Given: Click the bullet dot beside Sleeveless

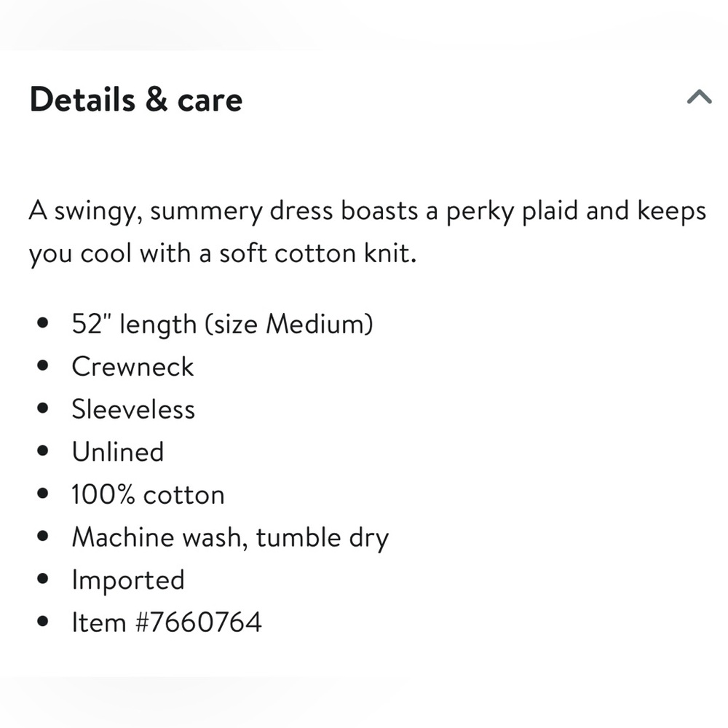Looking at the screenshot, I should [x=43, y=408].
